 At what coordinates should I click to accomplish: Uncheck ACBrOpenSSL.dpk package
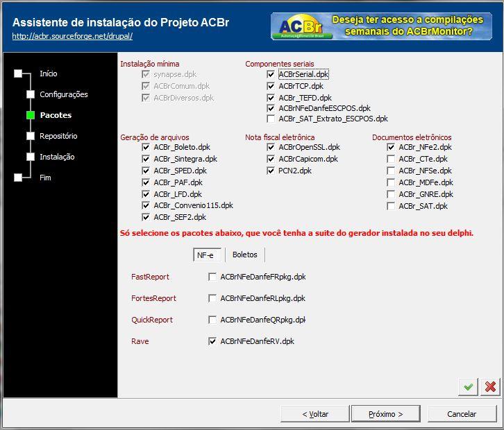(x=271, y=147)
